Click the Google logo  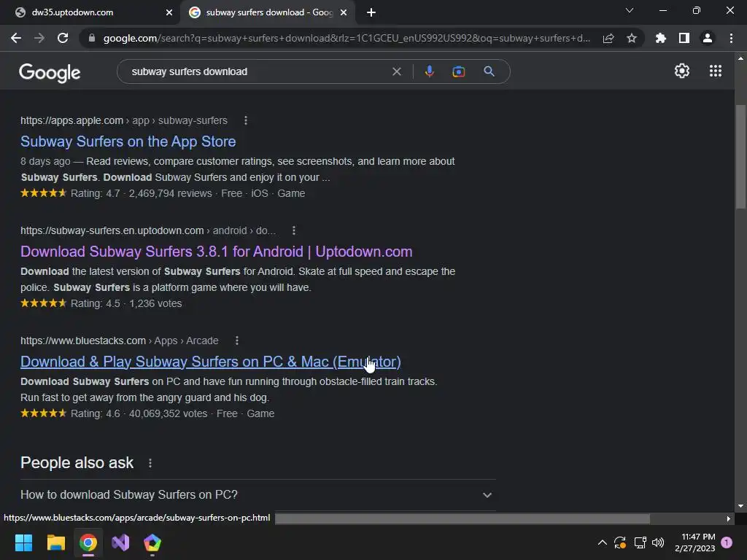[x=50, y=72]
